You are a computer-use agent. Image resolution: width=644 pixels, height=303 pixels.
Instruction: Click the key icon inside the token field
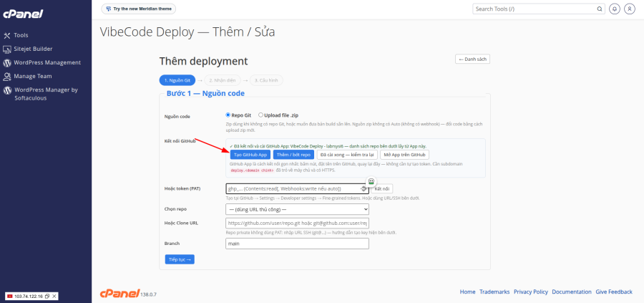coord(364,188)
